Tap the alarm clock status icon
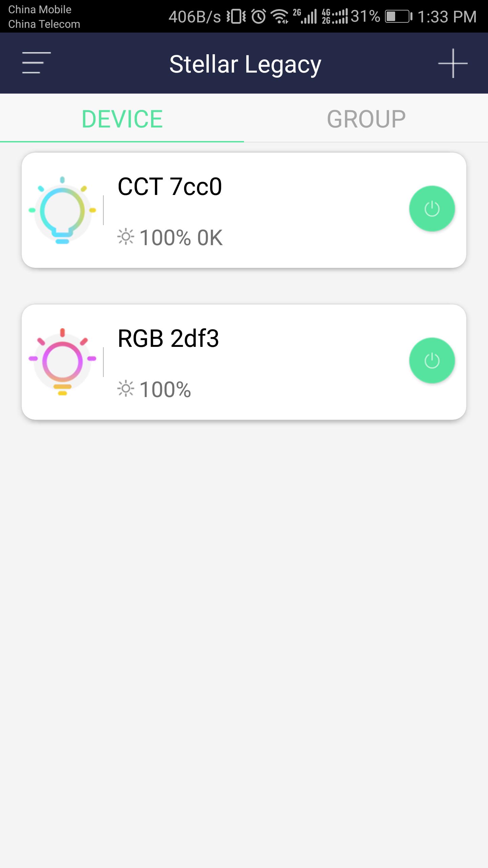The image size is (488, 868). pyautogui.click(x=259, y=16)
